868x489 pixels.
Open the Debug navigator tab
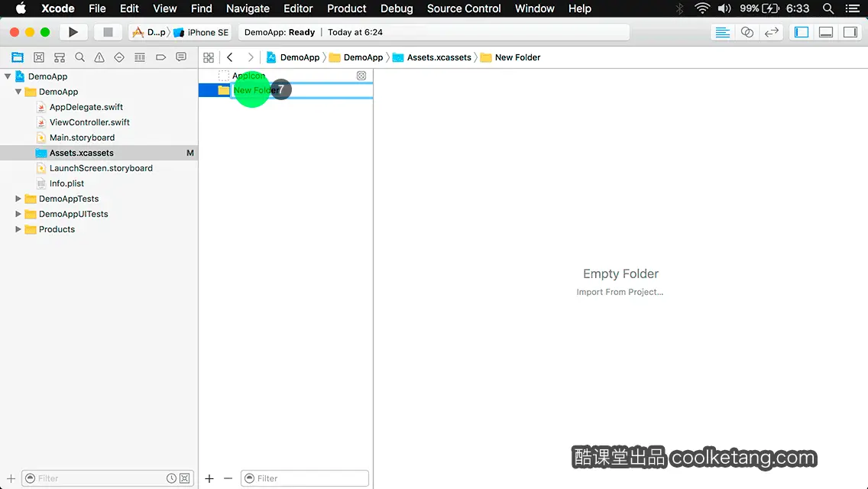pos(140,57)
